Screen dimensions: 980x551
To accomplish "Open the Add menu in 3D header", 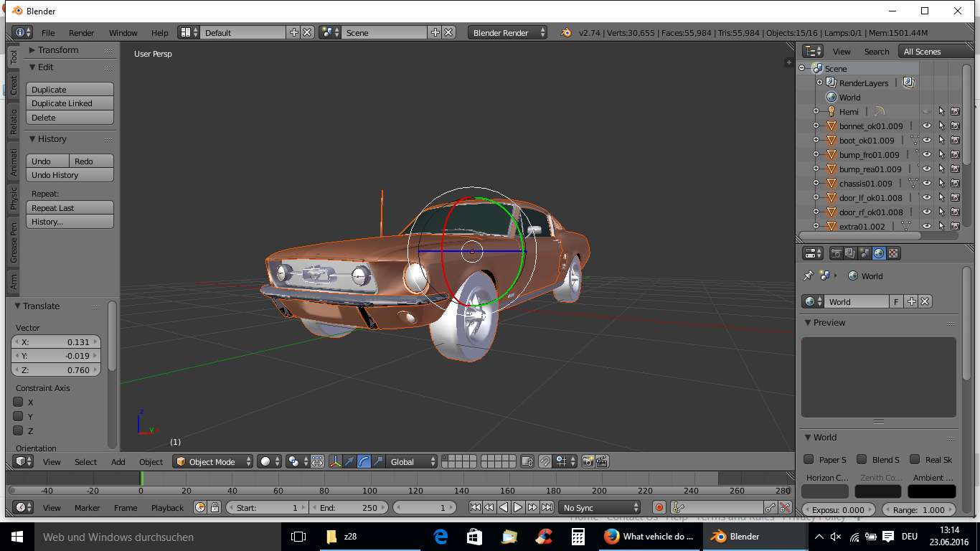I will pos(118,461).
